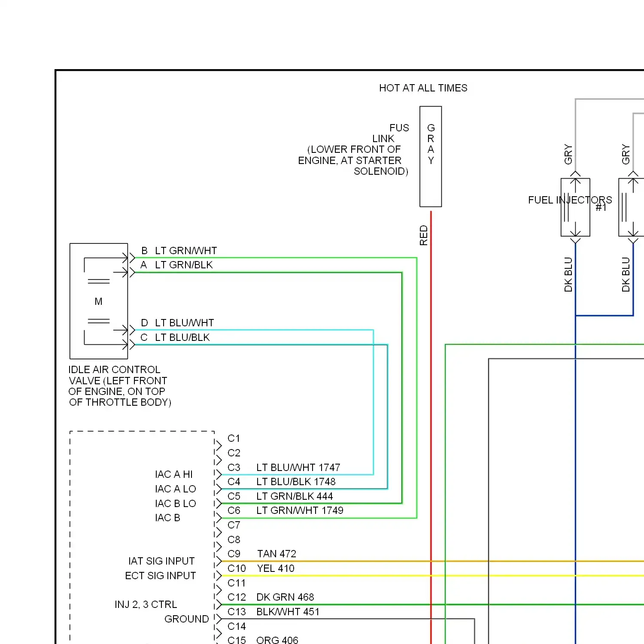Click connector pin label C1
Screen dimensions: 644x644
[234, 438]
